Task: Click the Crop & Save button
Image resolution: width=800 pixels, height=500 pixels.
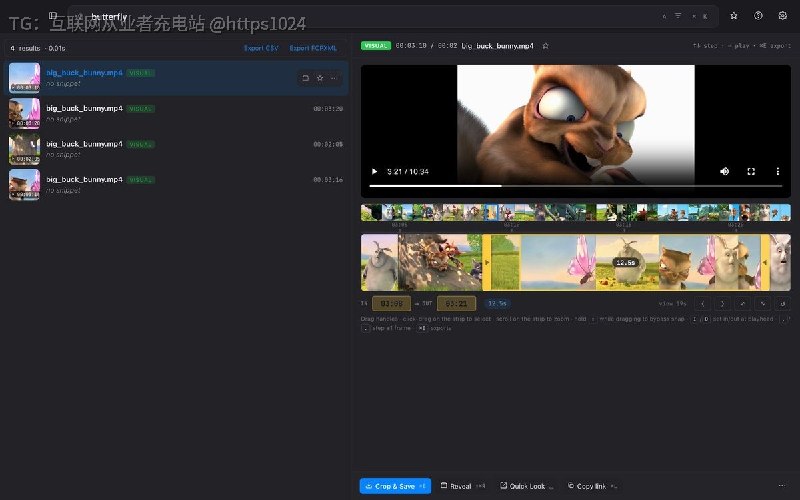Action: click(395, 486)
